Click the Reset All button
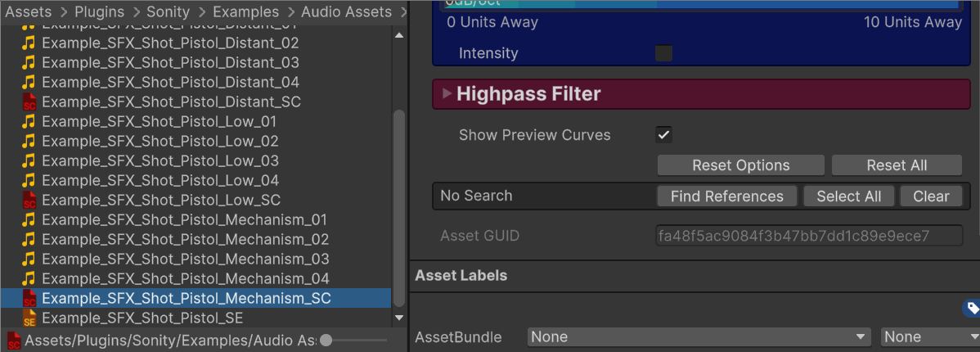The width and height of the screenshot is (980, 352). pyautogui.click(x=897, y=165)
